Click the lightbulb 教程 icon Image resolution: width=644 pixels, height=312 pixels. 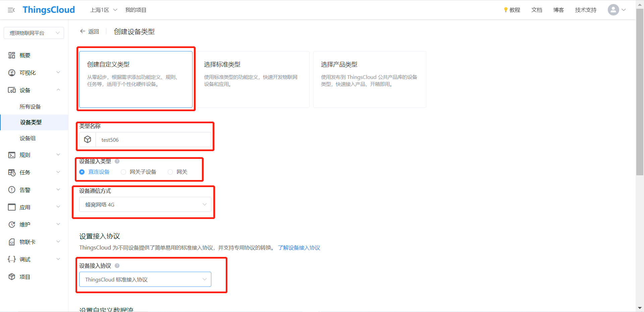pyautogui.click(x=505, y=10)
